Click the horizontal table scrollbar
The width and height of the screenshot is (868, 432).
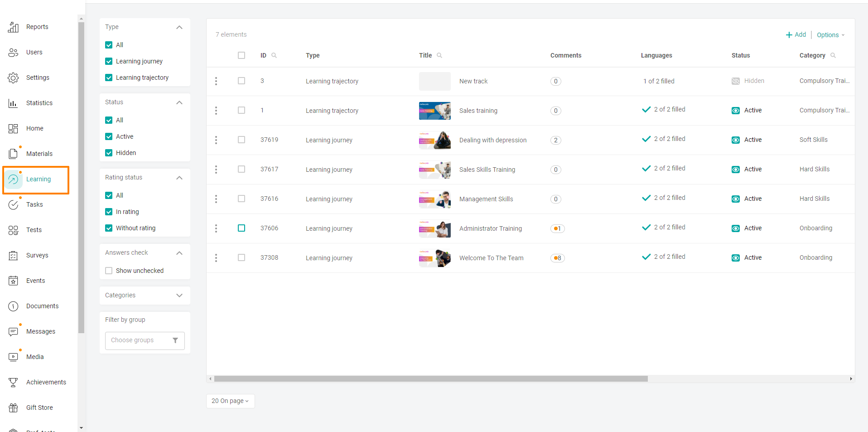(x=431, y=379)
